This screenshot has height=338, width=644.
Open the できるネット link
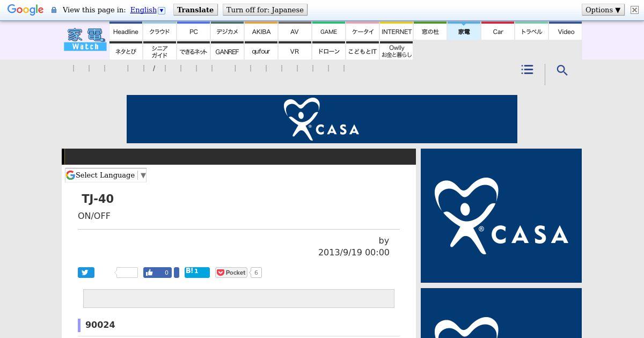click(193, 51)
